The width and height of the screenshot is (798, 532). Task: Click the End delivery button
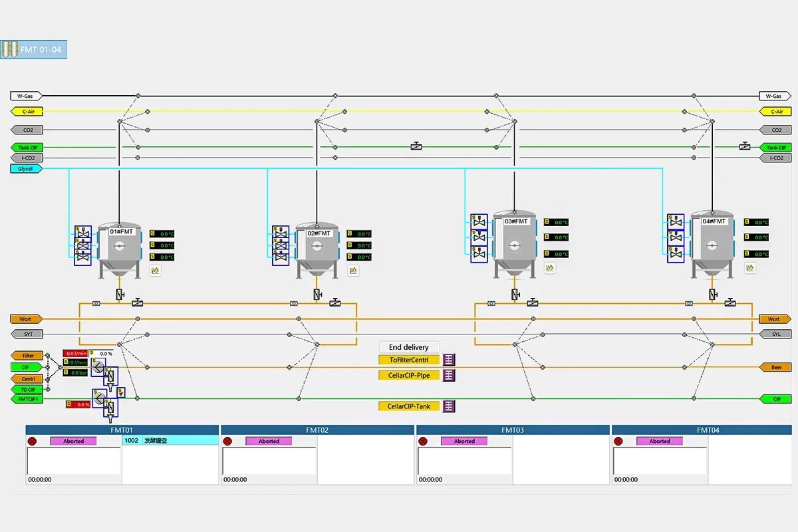[x=409, y=347]
